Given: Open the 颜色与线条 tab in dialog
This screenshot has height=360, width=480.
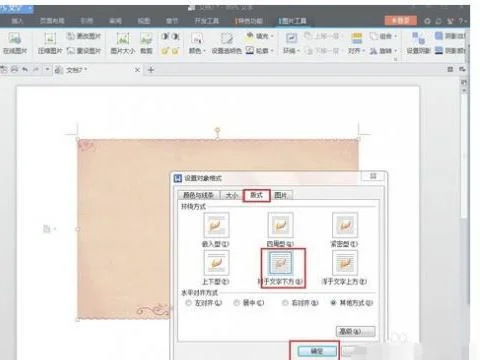Looking at the screenshot, I should [198, 195].
